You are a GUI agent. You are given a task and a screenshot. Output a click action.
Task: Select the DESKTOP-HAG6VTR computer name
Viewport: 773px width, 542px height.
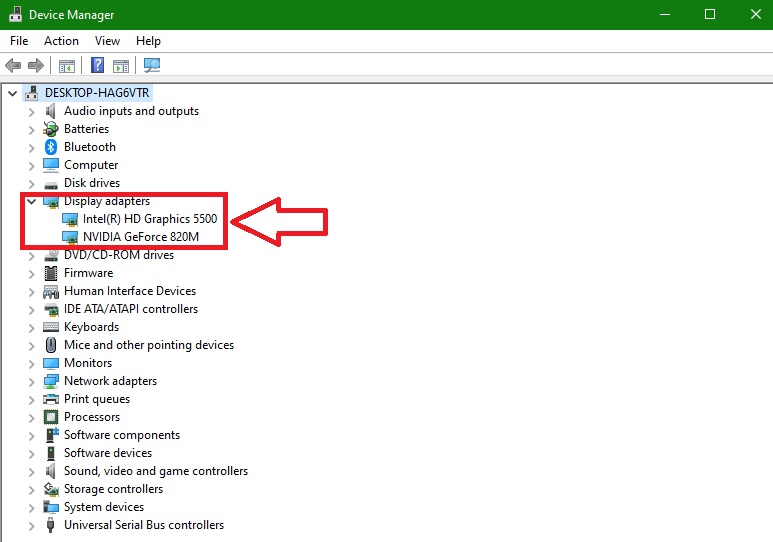(97, 93)
